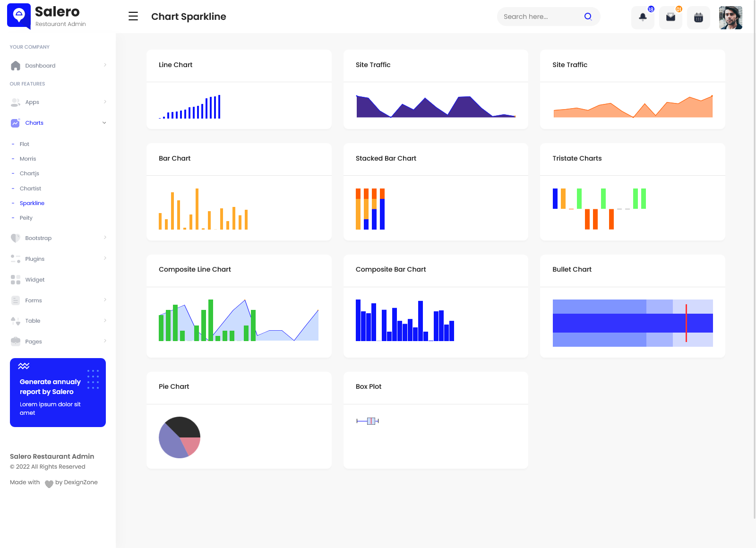
Task: Click the search magnifier icon
Action: (588, 17)
